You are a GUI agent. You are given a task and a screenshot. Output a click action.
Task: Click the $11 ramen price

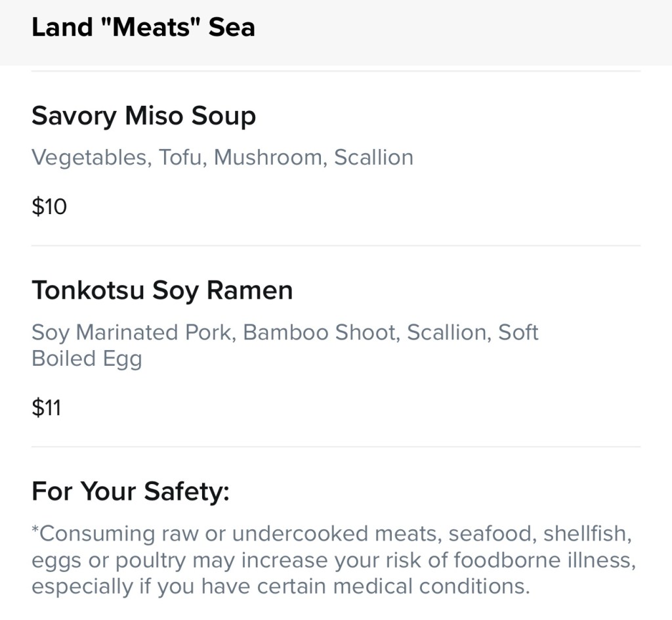(47, 408)
